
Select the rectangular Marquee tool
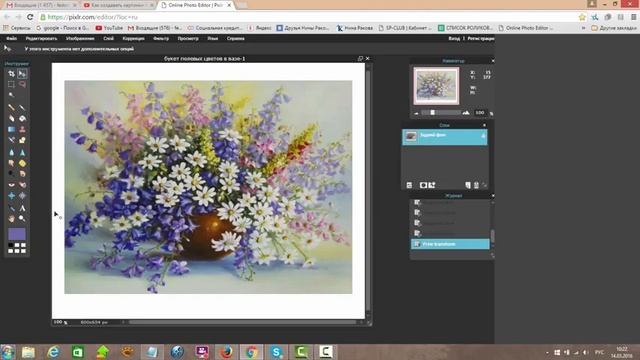coord(11,84)
